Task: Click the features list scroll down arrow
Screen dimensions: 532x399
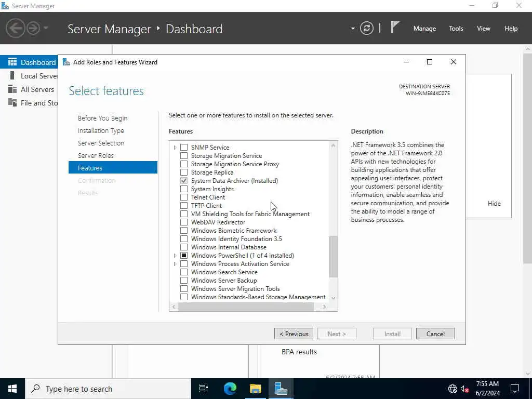Action: point(333,298)
